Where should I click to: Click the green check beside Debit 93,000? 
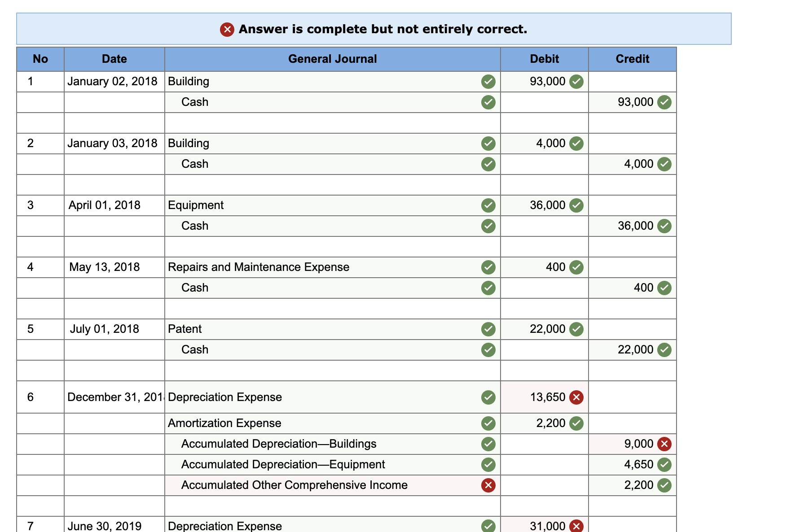[x=576, y=82]
